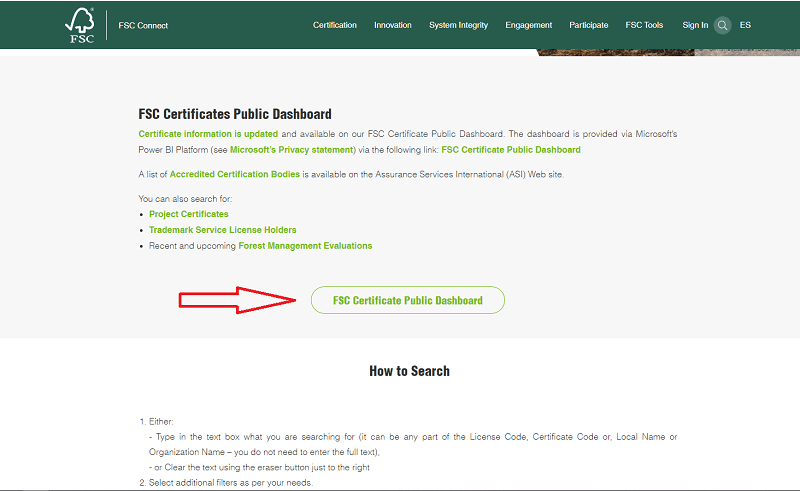Open the FSC Tools menu
Viewport: 800px width, 491px height.
[x=644, y=25]
